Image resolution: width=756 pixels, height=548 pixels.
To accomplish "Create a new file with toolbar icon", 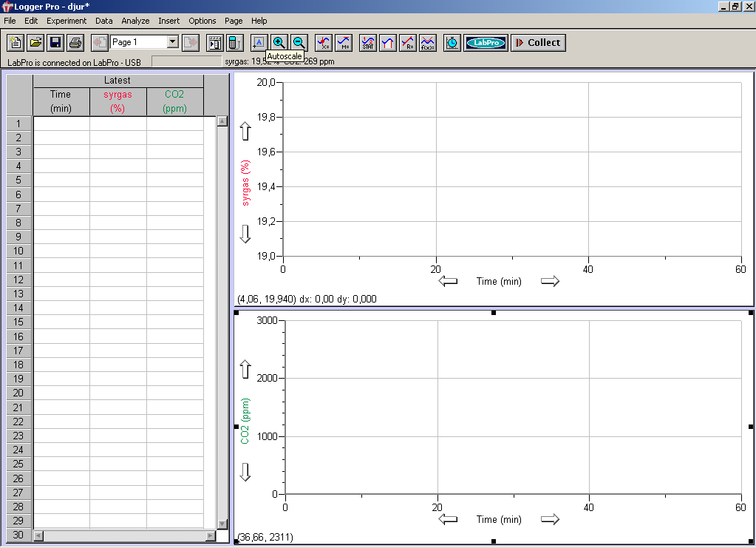I will [16, 42].
